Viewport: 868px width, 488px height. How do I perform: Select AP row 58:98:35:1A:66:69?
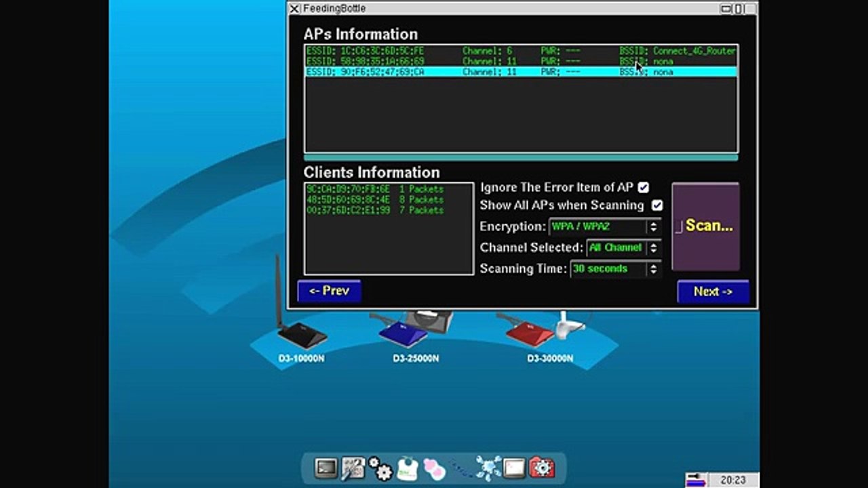tap(521, 61)
